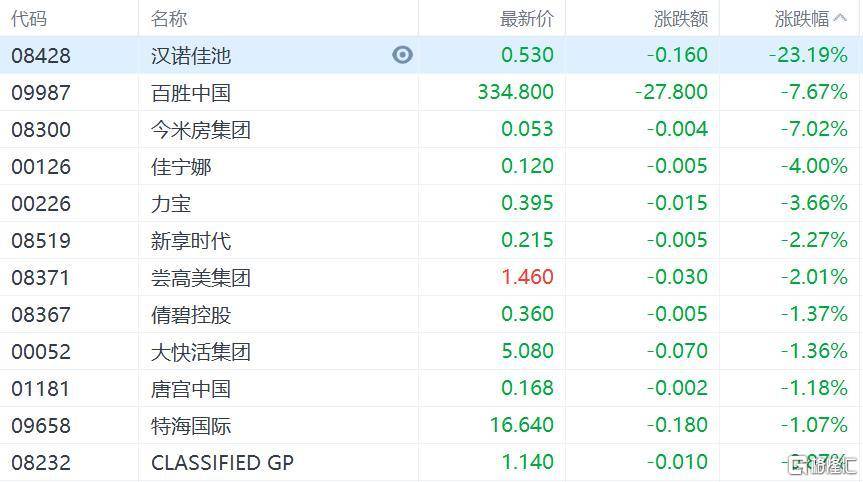The width and height of the screenshot is (863, 482).
Task: Click the red price 1.460
Action: pyautogui.click(x=526, y=277)
